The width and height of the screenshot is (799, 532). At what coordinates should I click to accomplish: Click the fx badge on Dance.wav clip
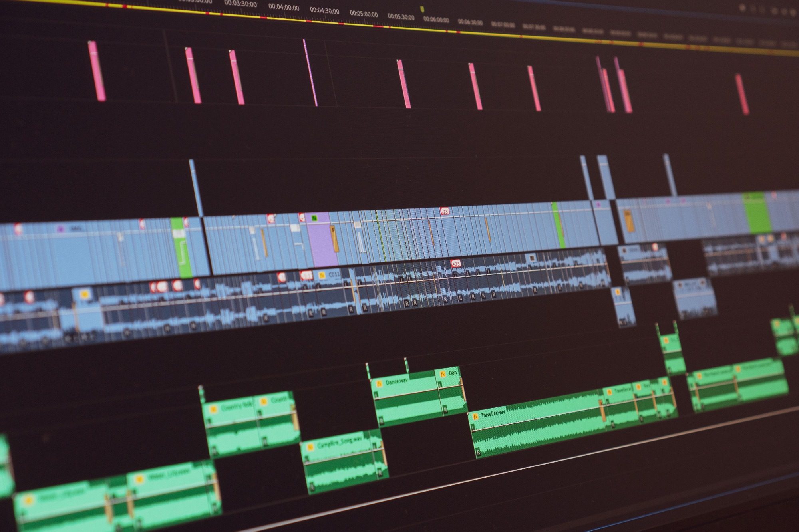[x=380, y=383]
